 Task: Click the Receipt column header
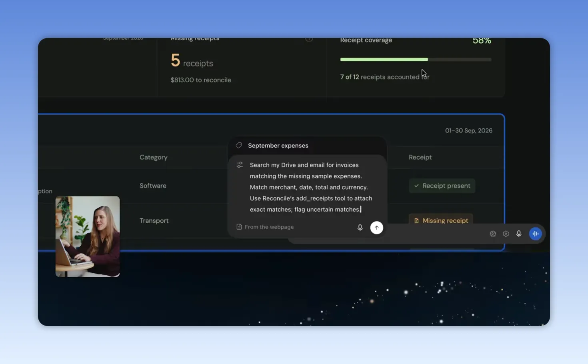420,157
